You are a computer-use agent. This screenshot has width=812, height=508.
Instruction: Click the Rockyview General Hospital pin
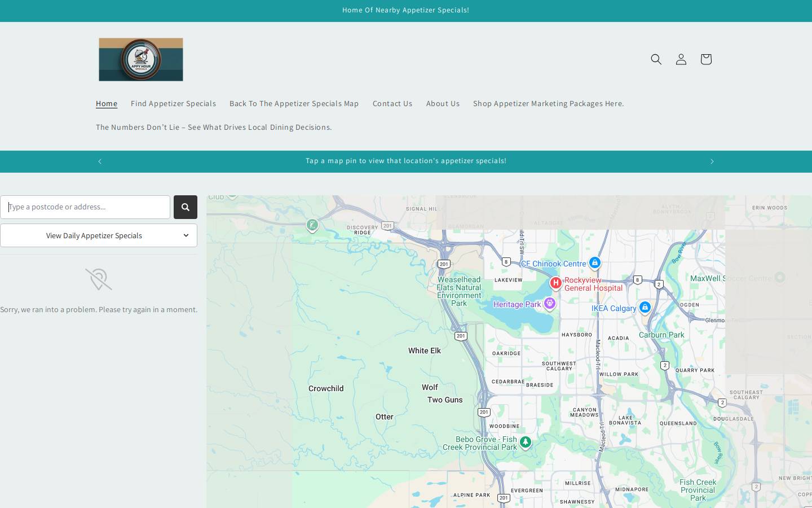click(x=555, y=283)
